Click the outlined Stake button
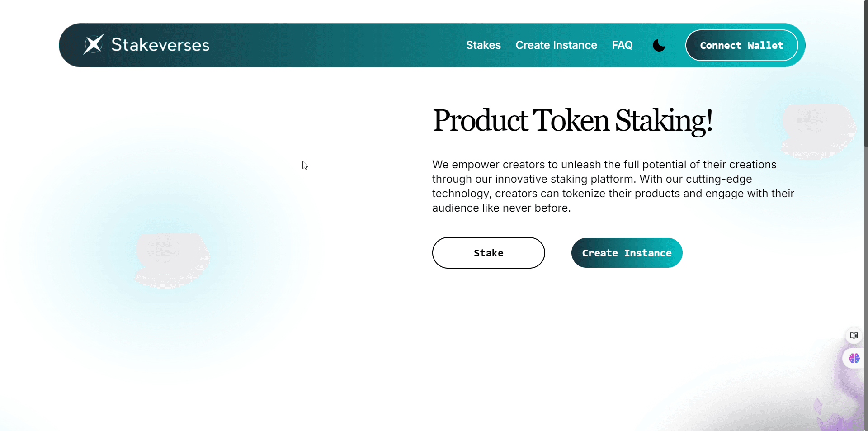This screenshot has width=868, height=431. [x=488, y=253]
